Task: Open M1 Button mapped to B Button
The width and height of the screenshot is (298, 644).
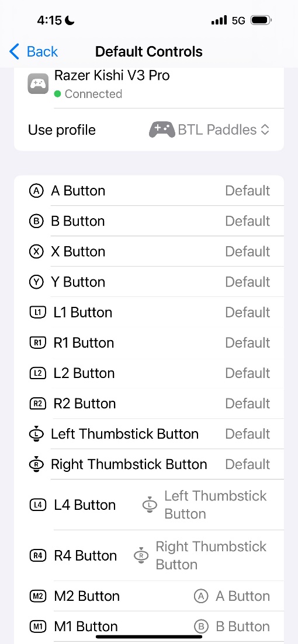Action: [x=149, y=626]
